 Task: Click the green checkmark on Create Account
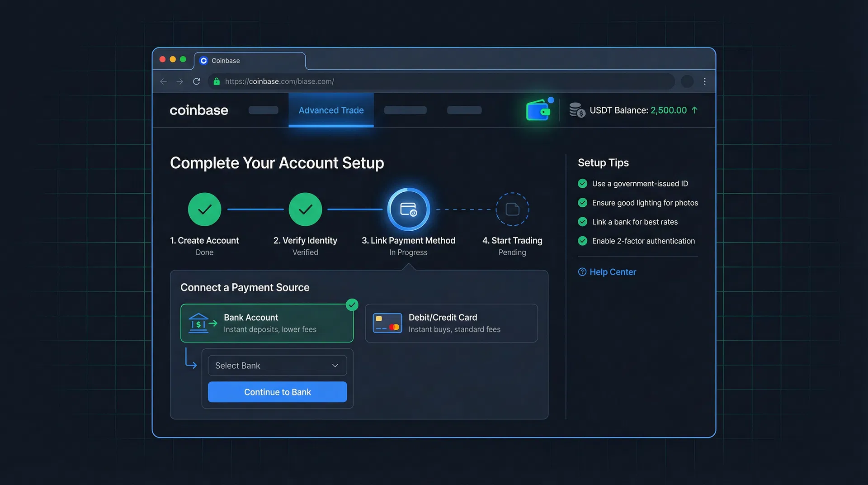[x=204, y=209]
